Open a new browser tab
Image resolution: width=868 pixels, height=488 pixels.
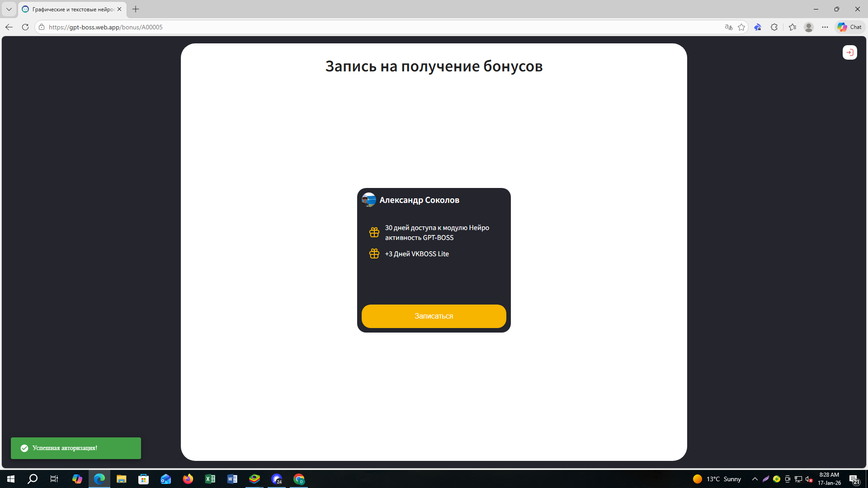pyautogui.click(x=136, y=9)
